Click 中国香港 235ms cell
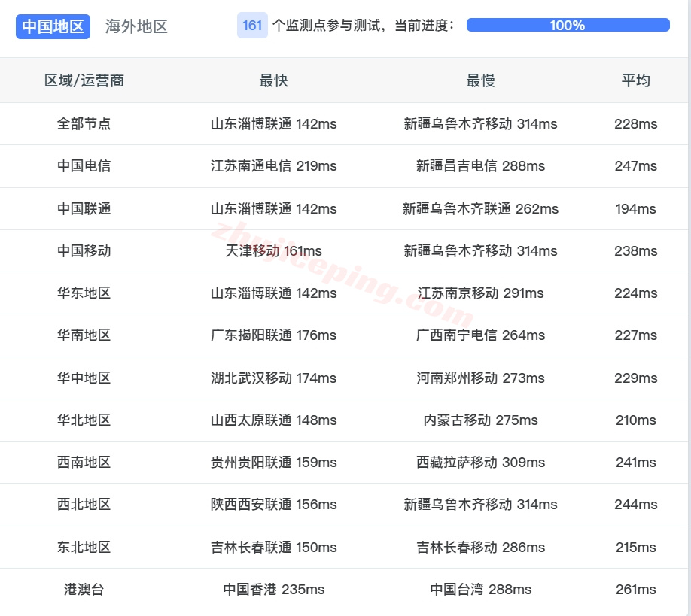The width and height of the screenshot is (691, 616). [273, 589]
